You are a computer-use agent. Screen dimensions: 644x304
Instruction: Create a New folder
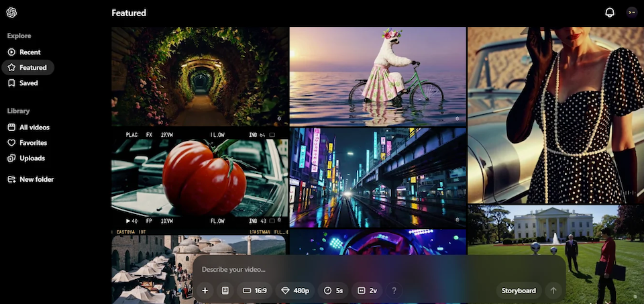coord(31,179)
